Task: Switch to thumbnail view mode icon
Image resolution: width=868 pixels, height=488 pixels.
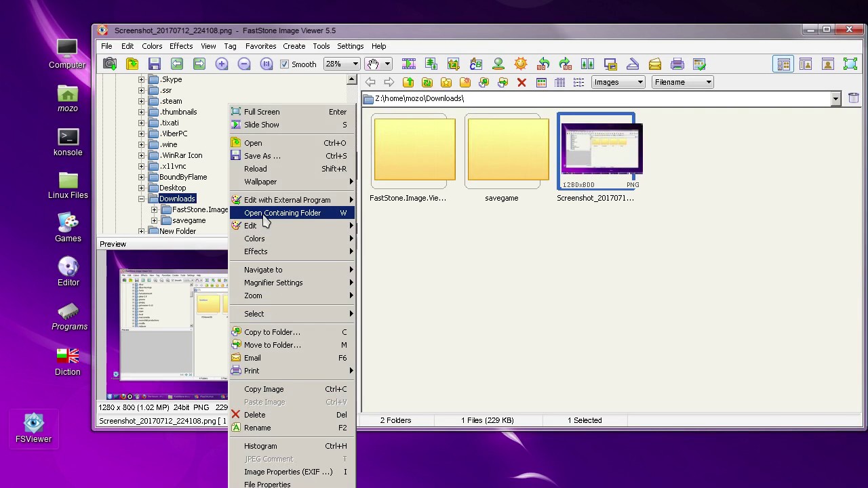Action: (541, 83)
